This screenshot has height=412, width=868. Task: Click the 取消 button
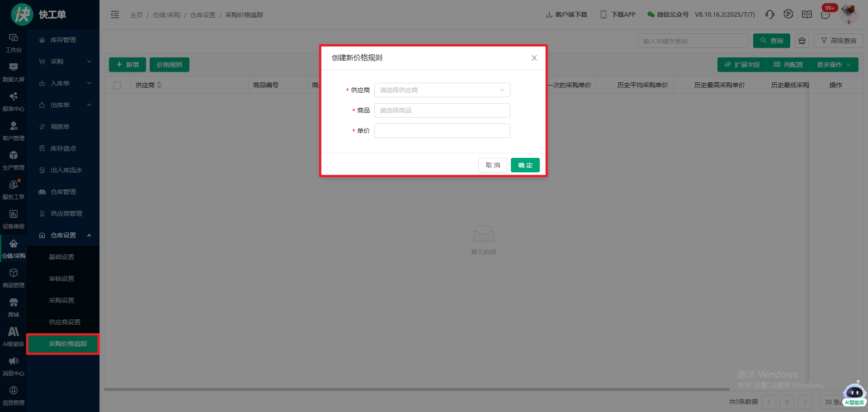[x=492, y=165]
